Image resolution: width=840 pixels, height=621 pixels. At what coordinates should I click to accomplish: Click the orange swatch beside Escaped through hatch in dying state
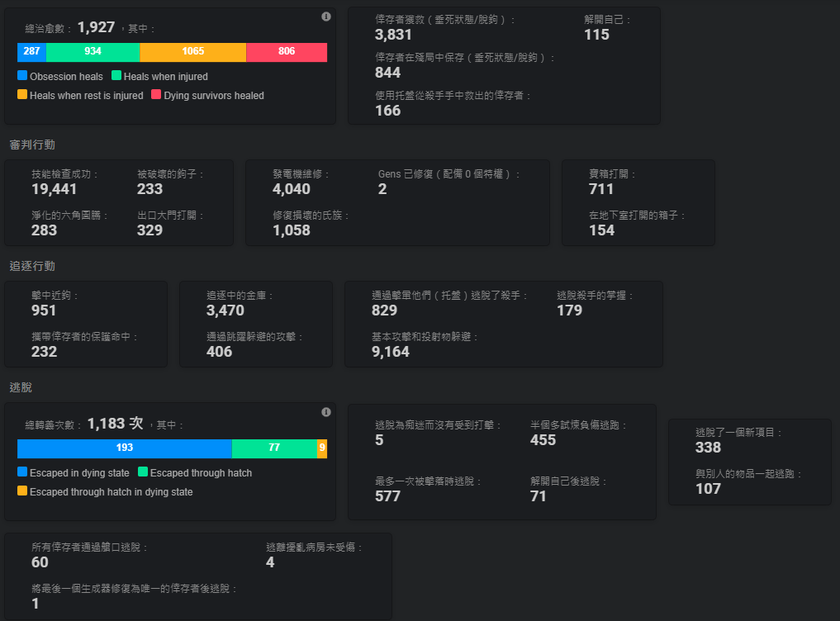click(22, 491)
